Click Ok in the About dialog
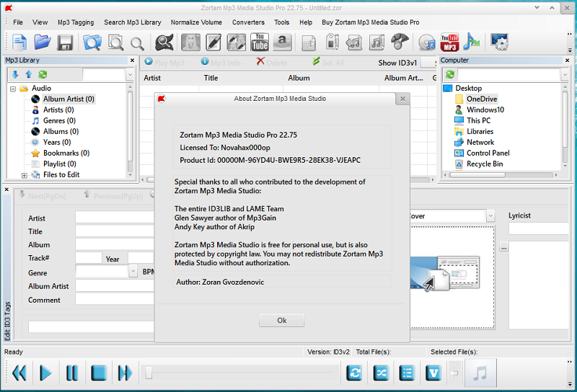Viewport: 577px width, 392px height. pos(281,320)
